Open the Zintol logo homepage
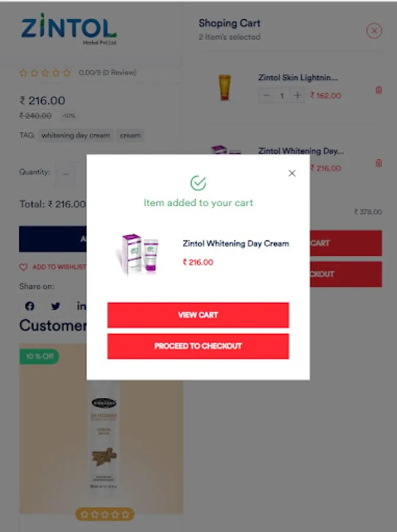 point(69,28)
